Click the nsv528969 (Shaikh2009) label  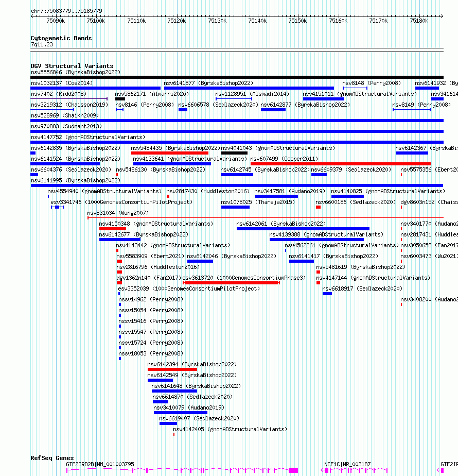(x=65, y=116)
